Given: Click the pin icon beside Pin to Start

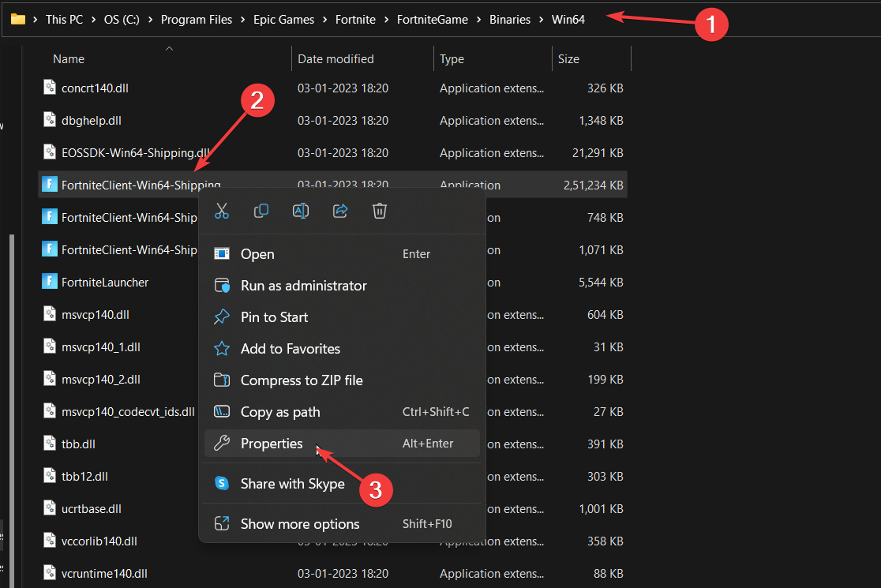Looking at the screenshot, I should [222, 316].
